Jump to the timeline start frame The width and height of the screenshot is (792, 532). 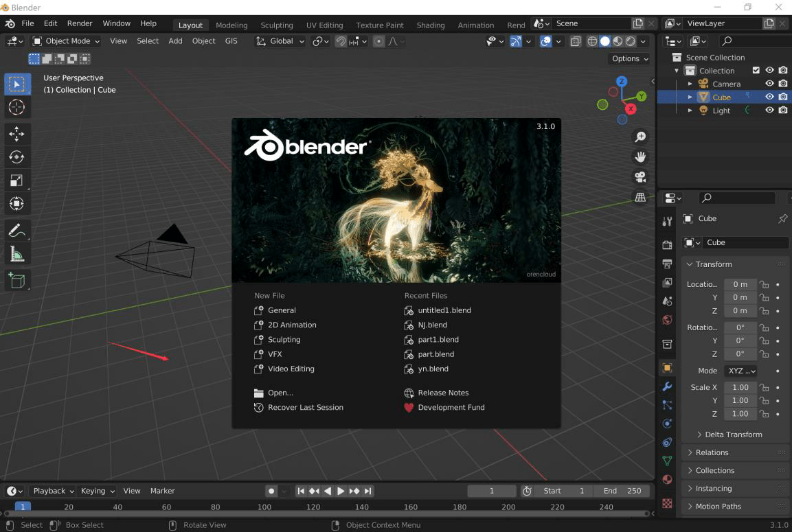point(301,491)
